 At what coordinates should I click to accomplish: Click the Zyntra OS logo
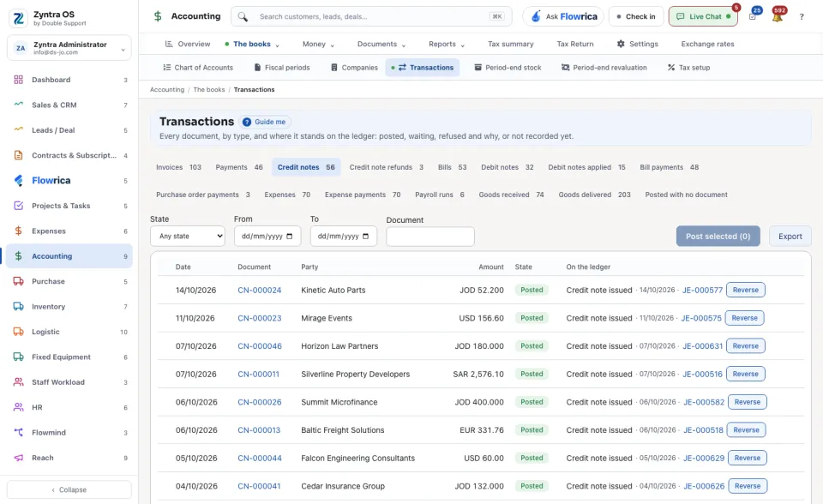tap(19, 18)
